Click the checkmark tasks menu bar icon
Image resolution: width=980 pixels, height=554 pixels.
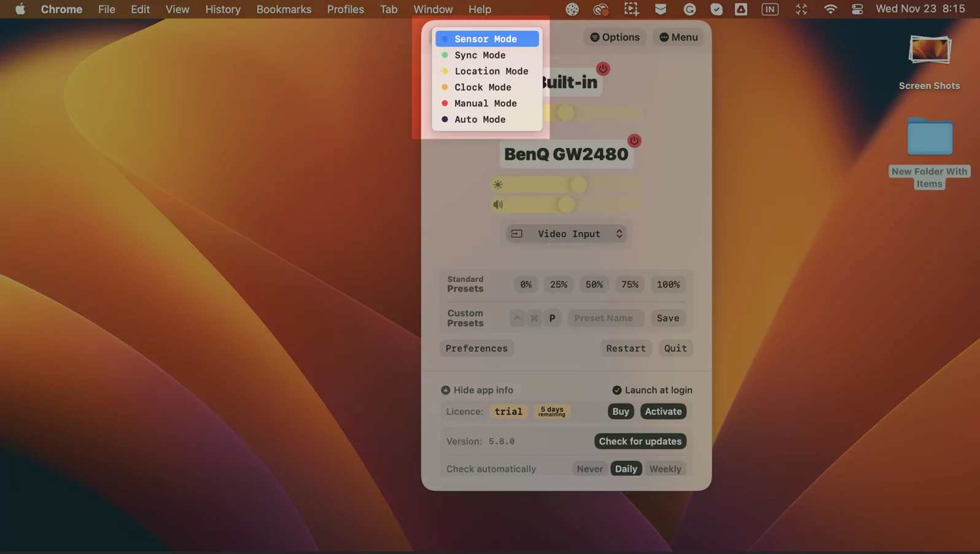tap(716, 9)
